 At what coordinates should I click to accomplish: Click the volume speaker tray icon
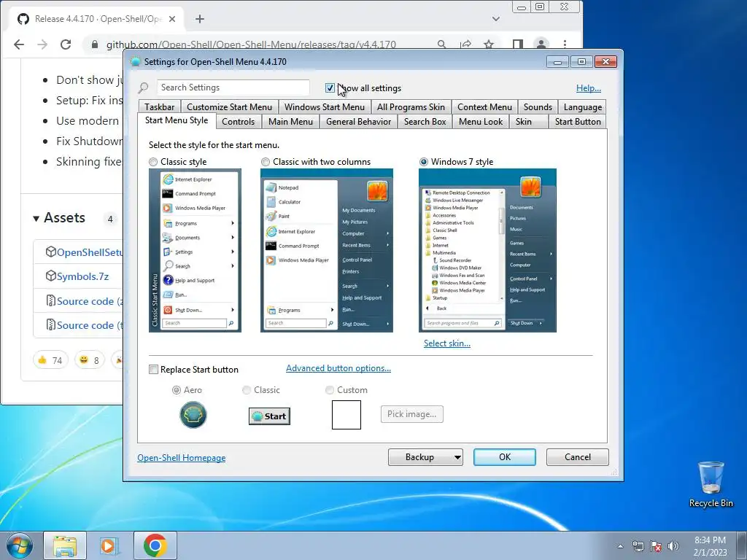pos(673,545)
